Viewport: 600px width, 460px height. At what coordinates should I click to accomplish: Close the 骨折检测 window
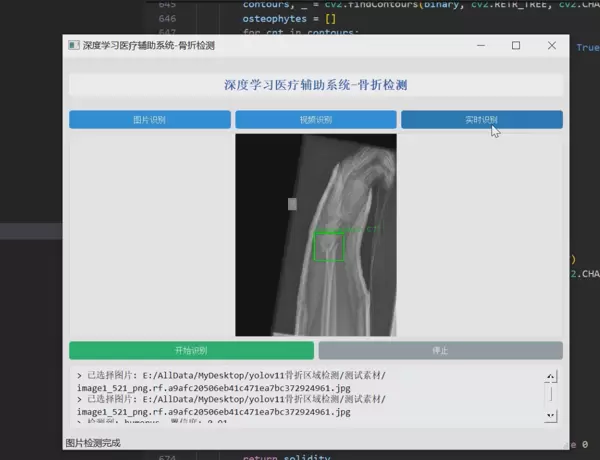tap(552, 46)
